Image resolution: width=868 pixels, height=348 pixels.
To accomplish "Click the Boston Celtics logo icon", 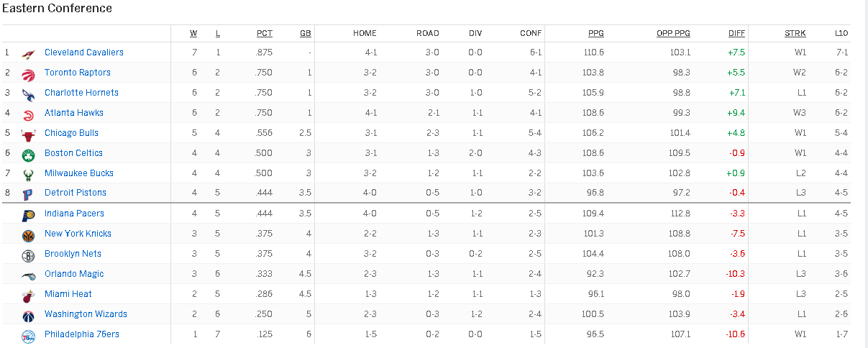I will pos(28,154).
